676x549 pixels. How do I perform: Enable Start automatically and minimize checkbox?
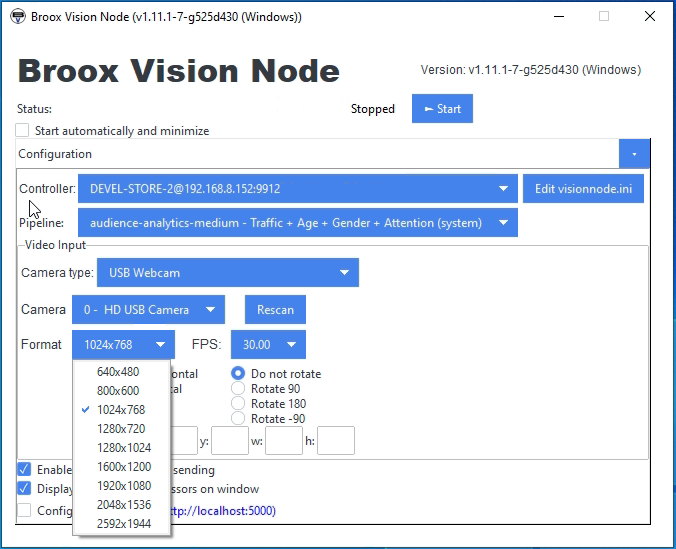(x=22, y=130)
